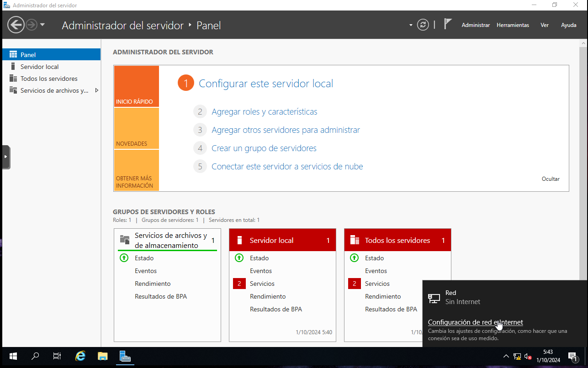Select the Red Sin Internet network entry
The image size is (588, 368).
pyautogui.click(x=505, y=297)
